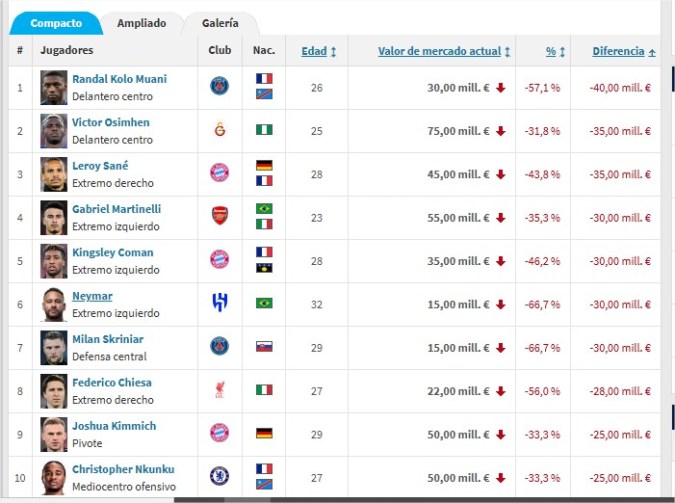The height and width of the screenshot is (503, 675).
Task: Click Chelsea crest in Christopher Nkunku's row
Action: 219,476
